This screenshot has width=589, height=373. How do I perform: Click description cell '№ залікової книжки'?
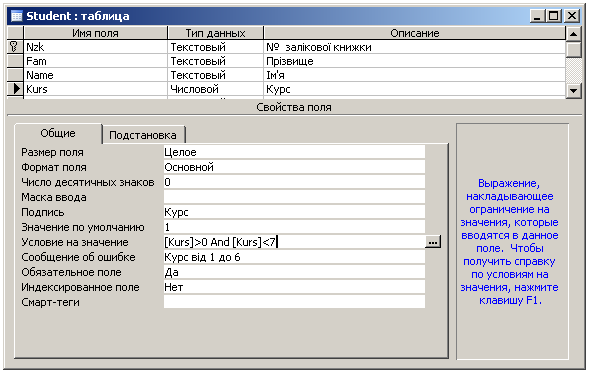pyautogui.click(x=415, y=47)
